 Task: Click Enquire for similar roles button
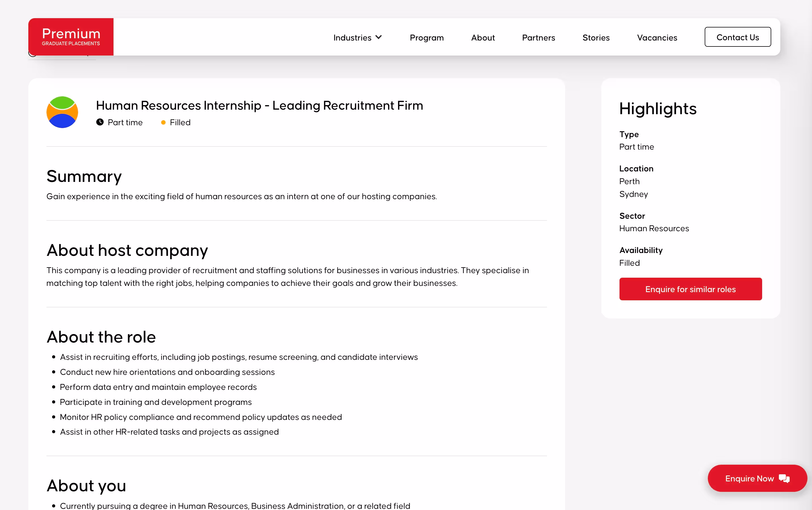pos(690,289)
